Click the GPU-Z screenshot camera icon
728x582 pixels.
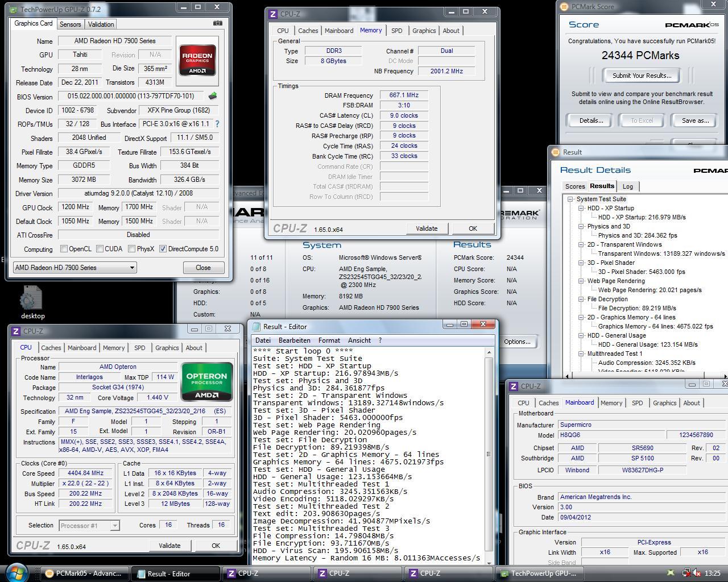point(217,23)
